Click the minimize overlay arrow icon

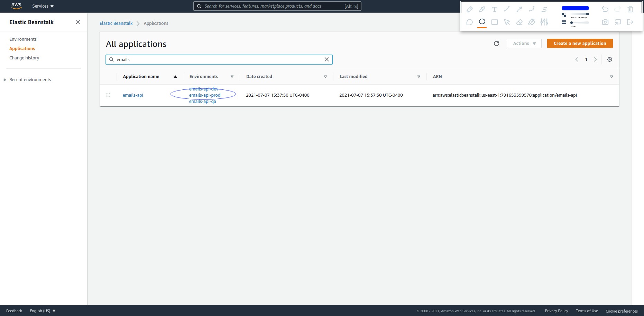pos(618,22)
